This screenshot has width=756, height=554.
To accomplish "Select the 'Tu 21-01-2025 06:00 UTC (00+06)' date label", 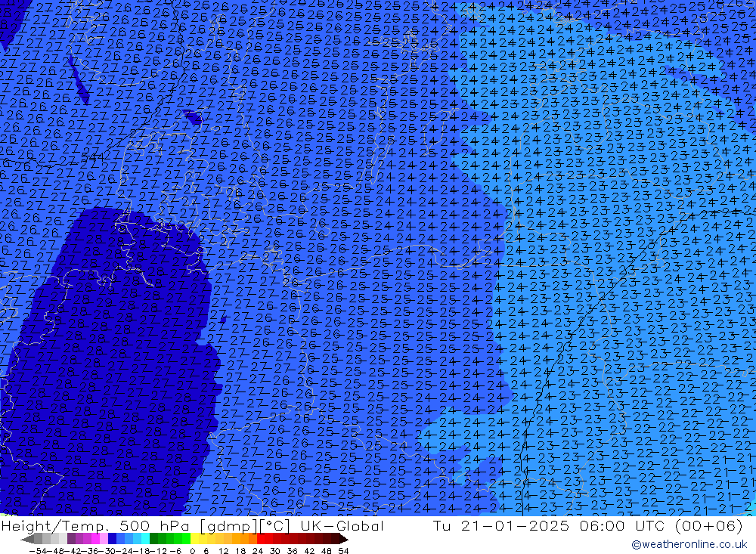I will click(587, 526).
